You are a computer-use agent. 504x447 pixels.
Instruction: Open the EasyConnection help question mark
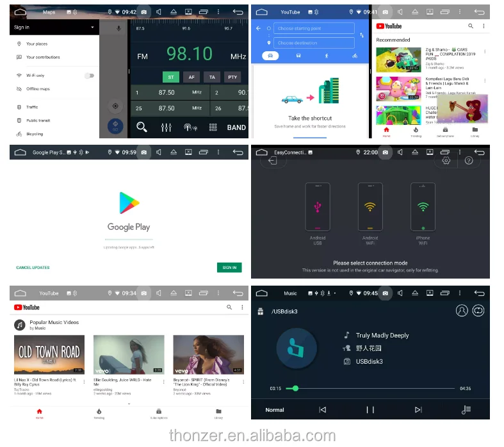(469, 161)
